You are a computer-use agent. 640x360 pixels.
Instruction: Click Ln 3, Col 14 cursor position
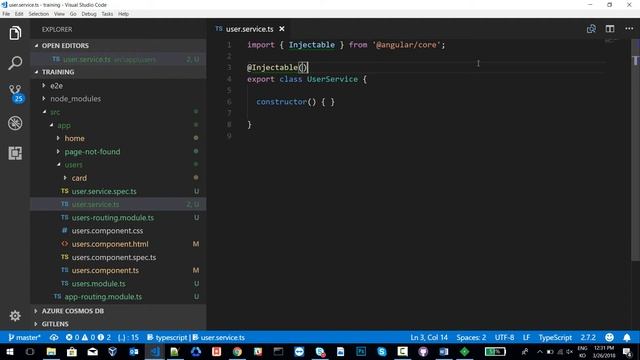click(x=429, y=338)
